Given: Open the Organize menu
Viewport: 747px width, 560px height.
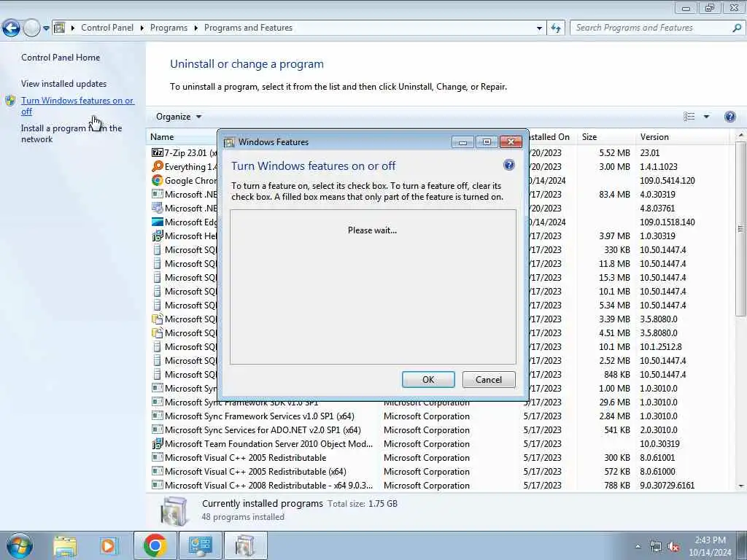Looking at the screenshot, I should [179, 117].
